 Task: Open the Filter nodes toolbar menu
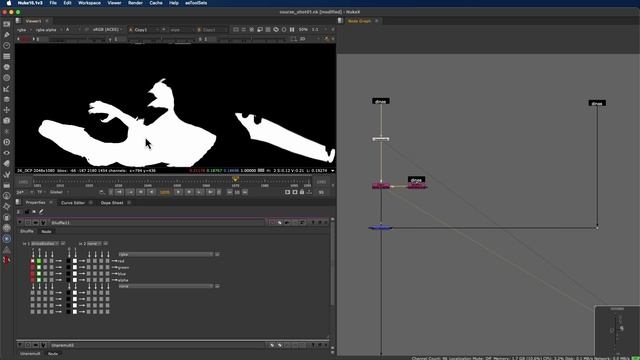pos(7,78)
